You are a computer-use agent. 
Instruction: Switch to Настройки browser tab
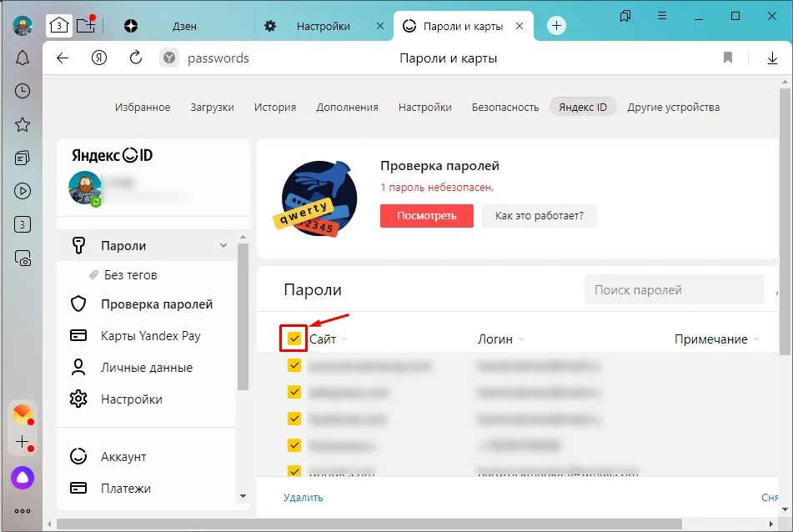[324, 27]
